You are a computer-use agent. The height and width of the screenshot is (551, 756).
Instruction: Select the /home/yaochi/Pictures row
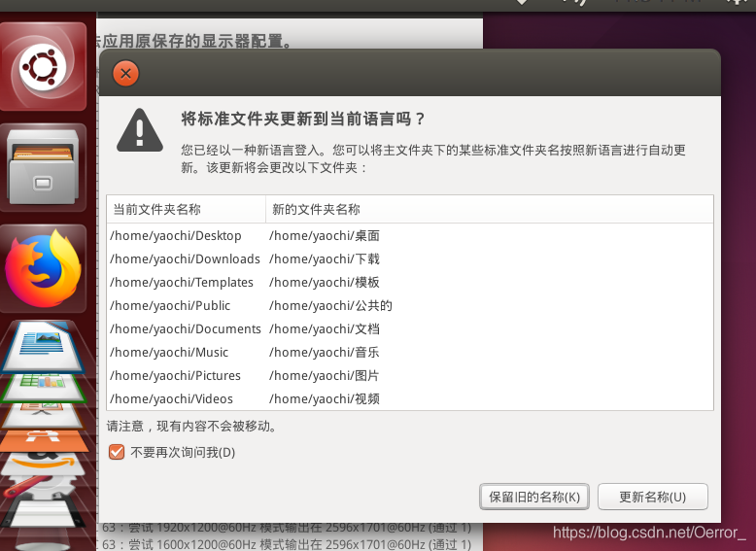point(410,375)
